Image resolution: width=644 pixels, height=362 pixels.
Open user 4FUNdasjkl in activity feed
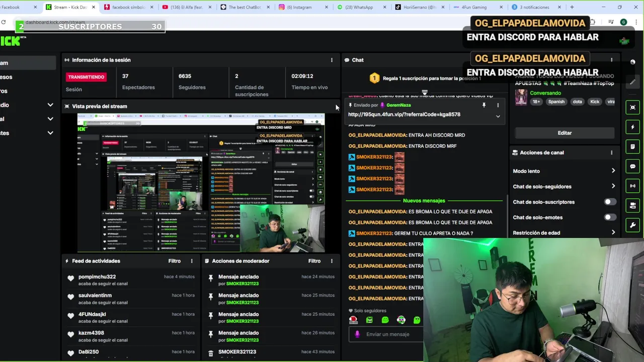point(92,314)
